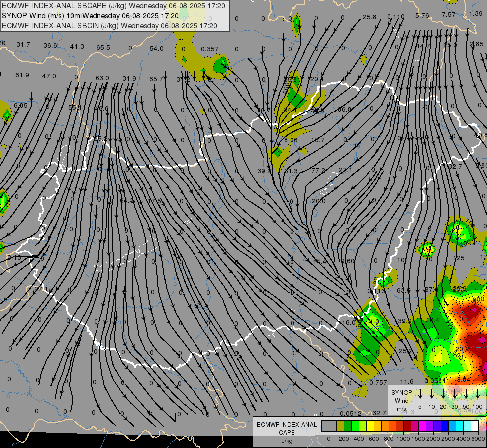The width and height of the screenshot is (487, 448).
Task: Click the J/kg unit label in legend
Action: coord(287,441)
